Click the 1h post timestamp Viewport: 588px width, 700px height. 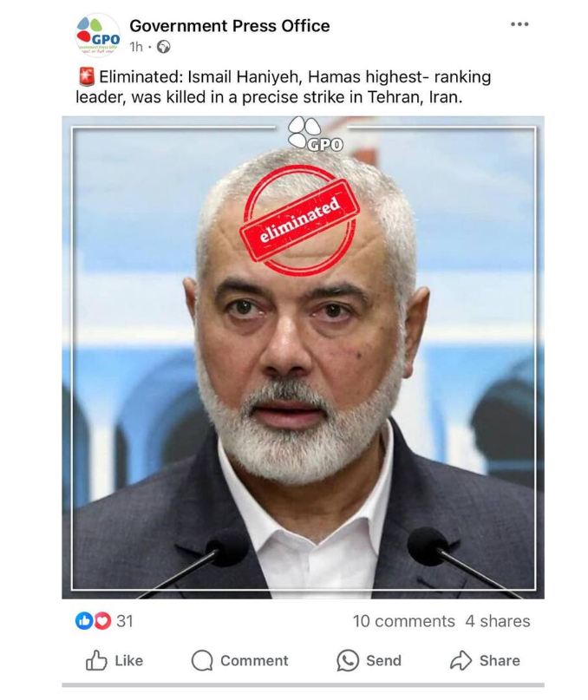coord(136,47)
